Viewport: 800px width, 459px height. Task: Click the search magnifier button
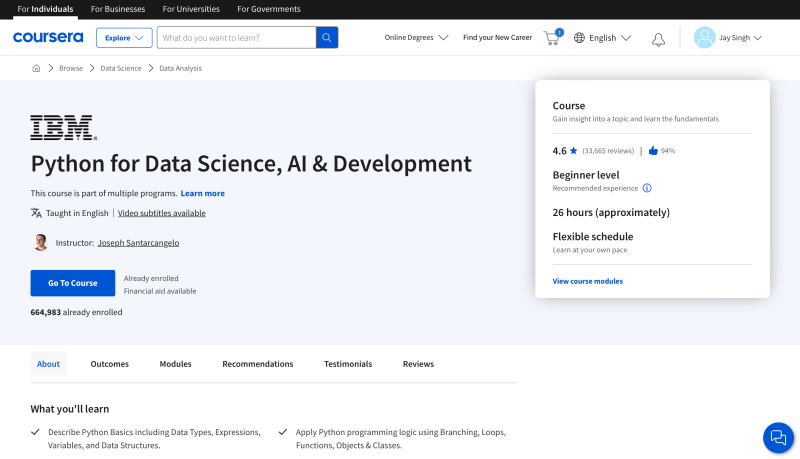[x=327, y=38]
